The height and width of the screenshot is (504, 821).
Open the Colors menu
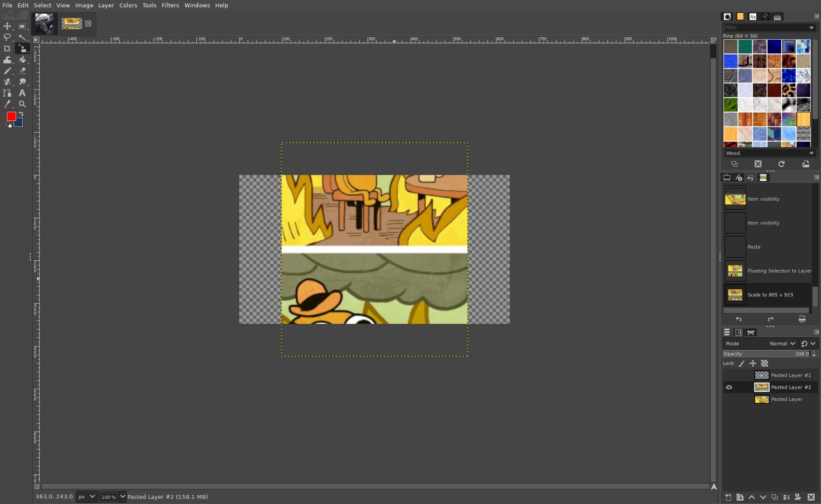click(x=128, y=5)
